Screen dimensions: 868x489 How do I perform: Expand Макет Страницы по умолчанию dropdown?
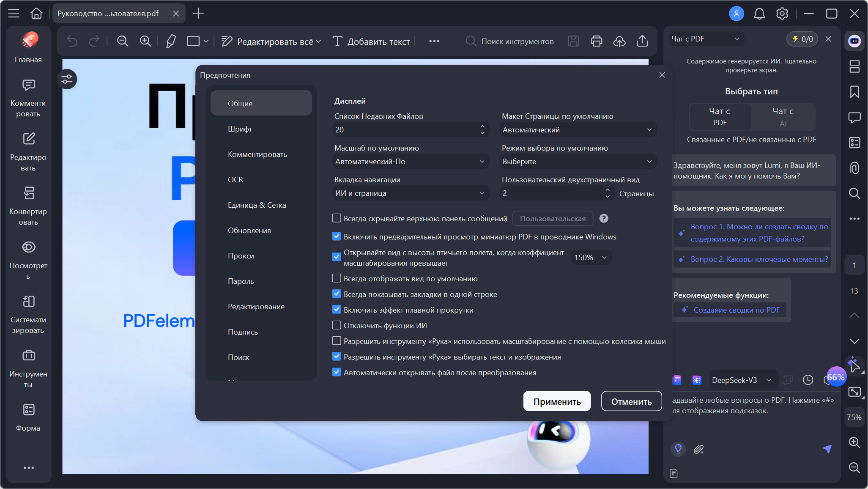(x=578, y=130)
